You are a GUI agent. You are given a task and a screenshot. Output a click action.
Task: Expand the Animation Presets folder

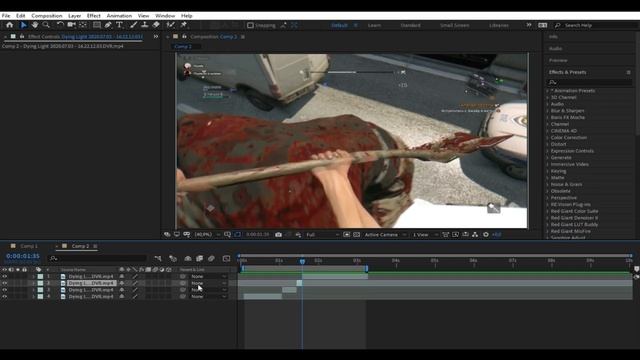(548, 91)
